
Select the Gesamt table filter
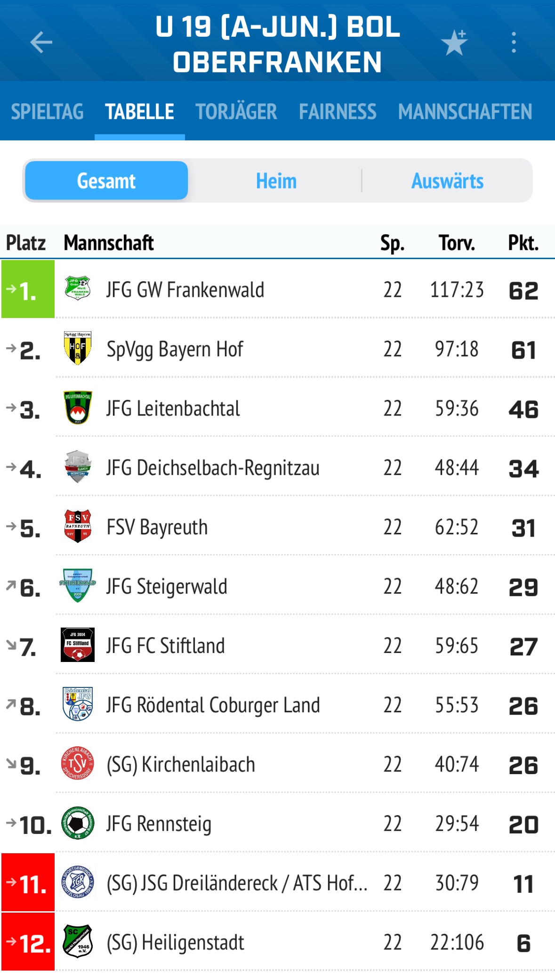pyautogui.click(x=106, y=181)
